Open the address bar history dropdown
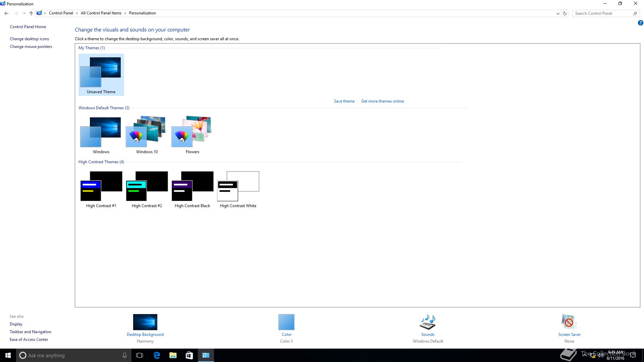 coord(558,13)
